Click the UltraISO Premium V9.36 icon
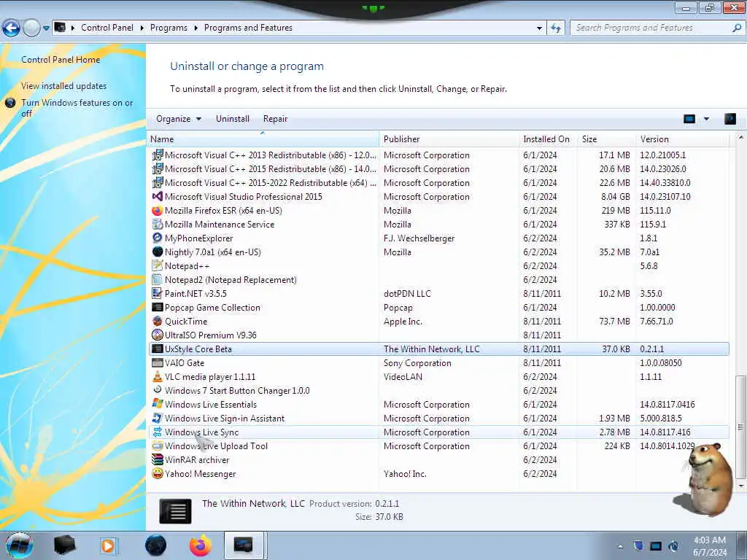 (x=158, y=335)
